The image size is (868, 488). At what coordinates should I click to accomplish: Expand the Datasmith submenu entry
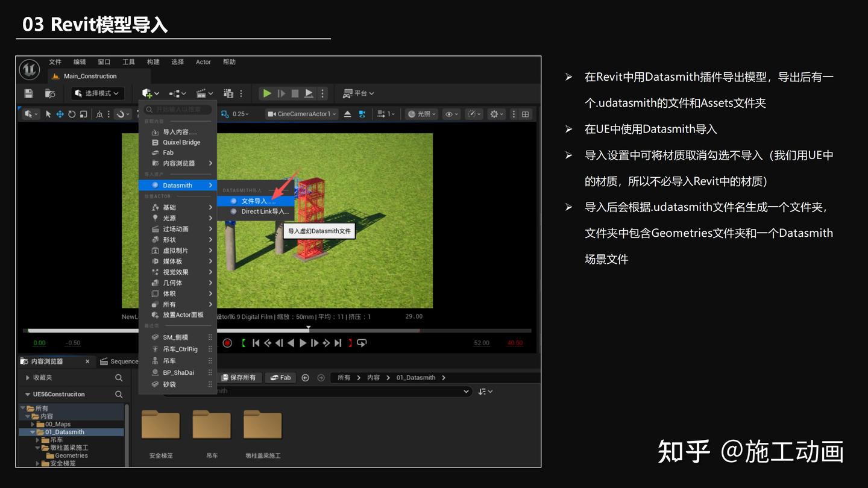coord(177,185)
